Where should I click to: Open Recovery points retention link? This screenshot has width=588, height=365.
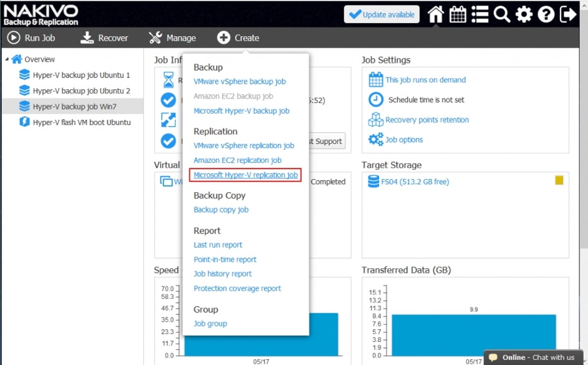click(x=427, y=120)
